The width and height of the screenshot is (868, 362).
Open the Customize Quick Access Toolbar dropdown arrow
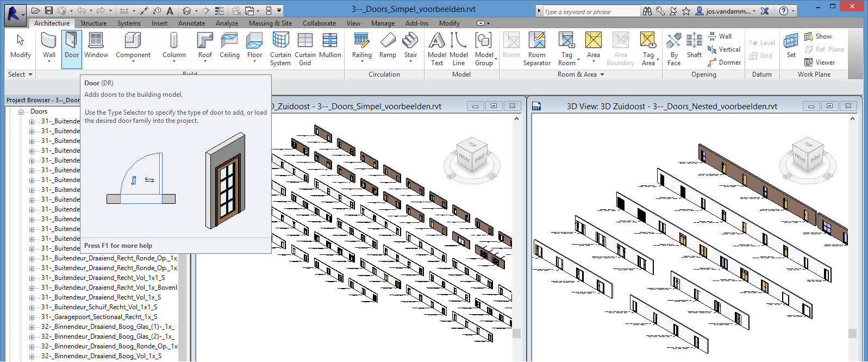pos(279,10)
